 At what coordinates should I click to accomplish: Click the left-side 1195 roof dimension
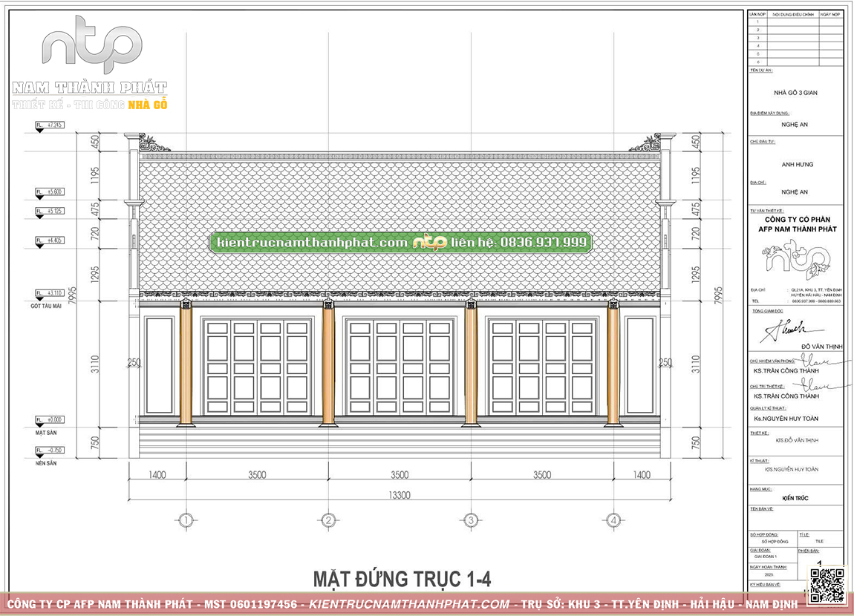[95, 175]
